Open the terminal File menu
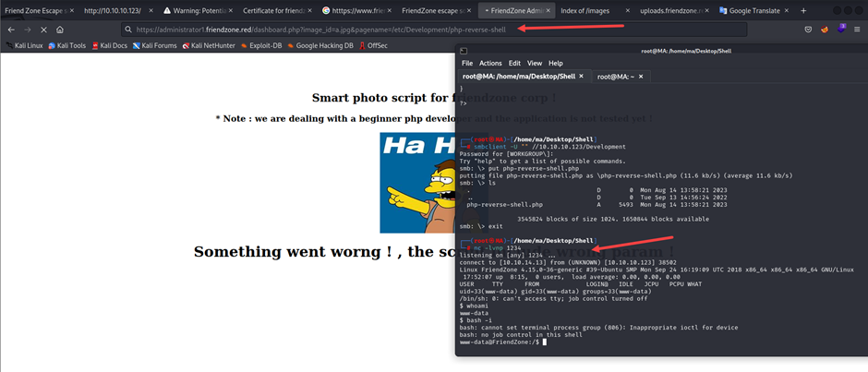Image resolution: width=868 pixels, height=372 pixels. click(467, 63)
